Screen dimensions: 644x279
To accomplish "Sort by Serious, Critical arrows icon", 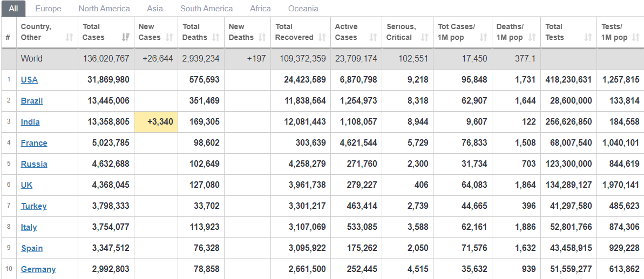I will tap(425, 37).
